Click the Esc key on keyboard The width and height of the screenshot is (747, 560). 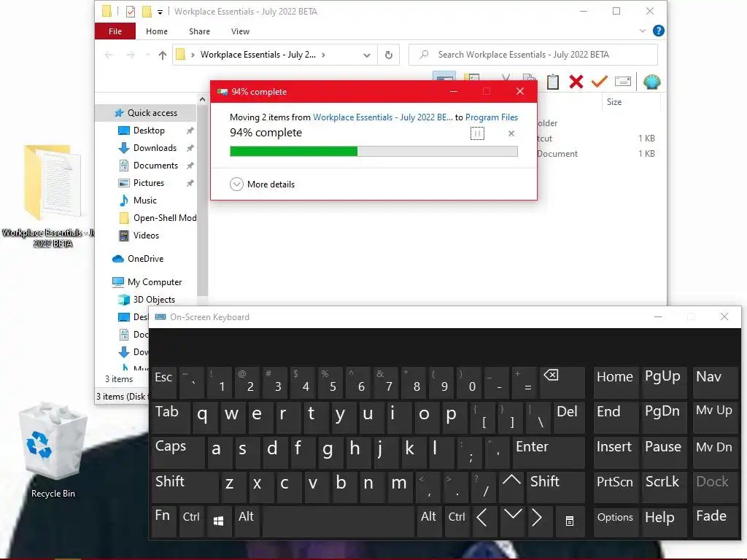coord(163,382)
